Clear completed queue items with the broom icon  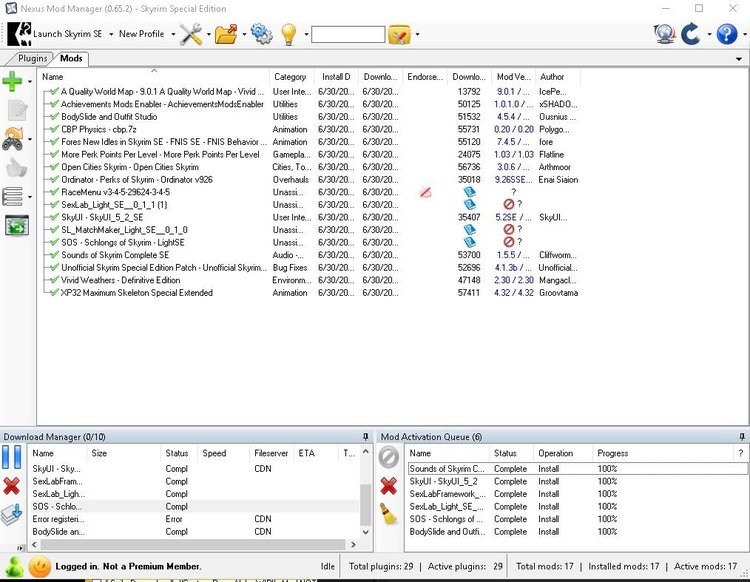[389, 514]
